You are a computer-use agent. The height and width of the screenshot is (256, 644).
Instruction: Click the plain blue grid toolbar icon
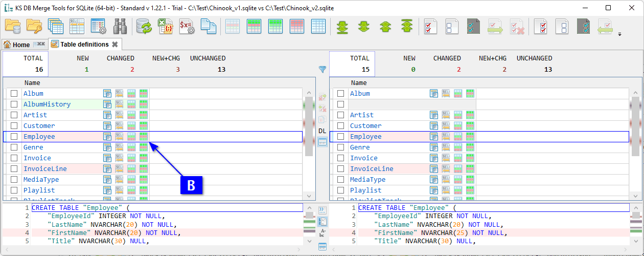318,26
